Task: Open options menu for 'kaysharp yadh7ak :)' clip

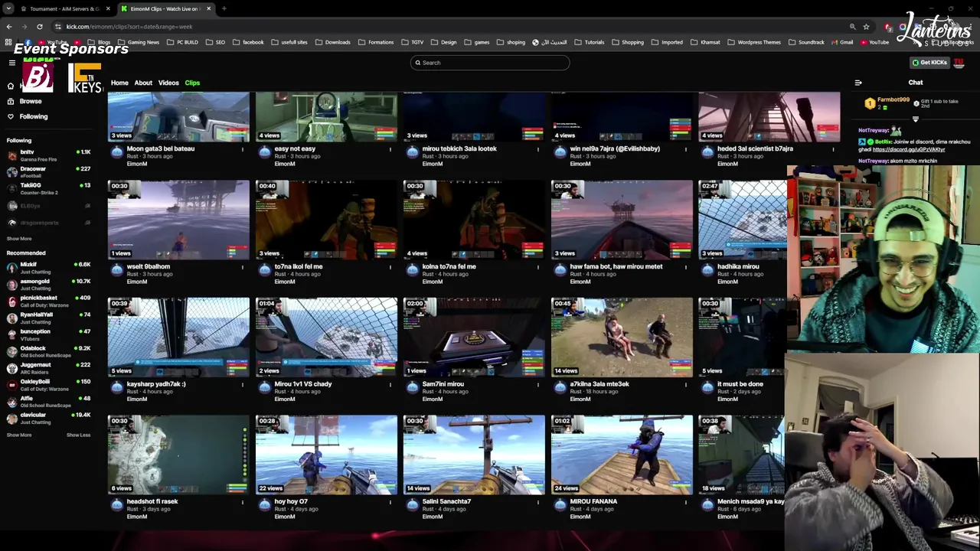Action: coord(243,384)
